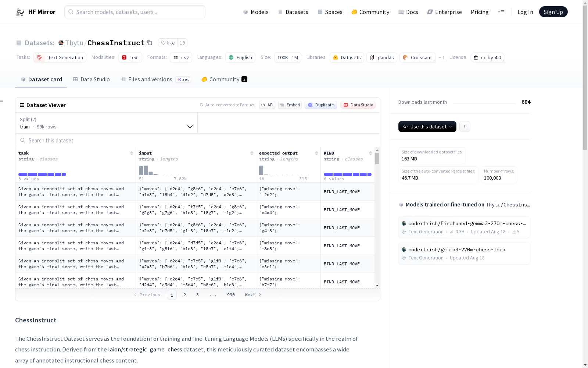Click the Text modality tag
Screen dimensions: 588x368
[x=130, y=57]
